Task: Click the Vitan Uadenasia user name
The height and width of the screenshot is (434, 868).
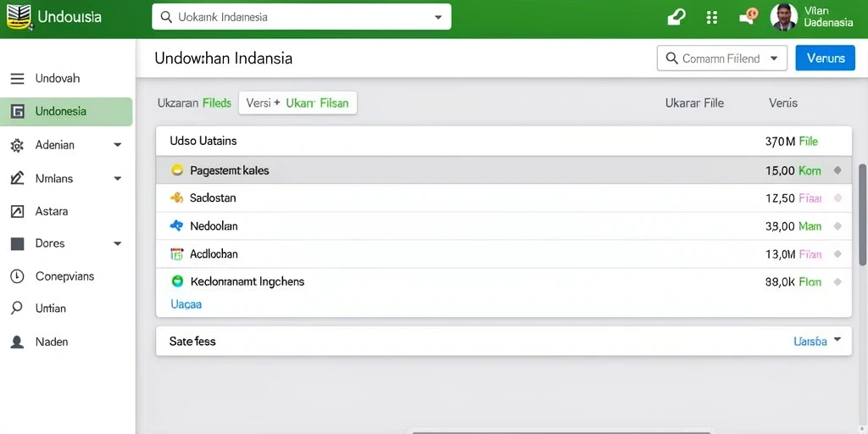Action: pos(828,17)
